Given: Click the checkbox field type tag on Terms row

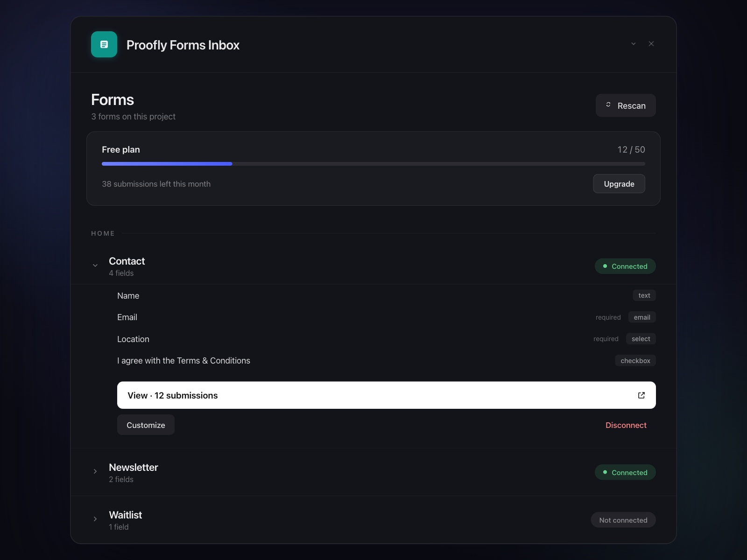Looking at the screenshot, I should tap(635, 360).
